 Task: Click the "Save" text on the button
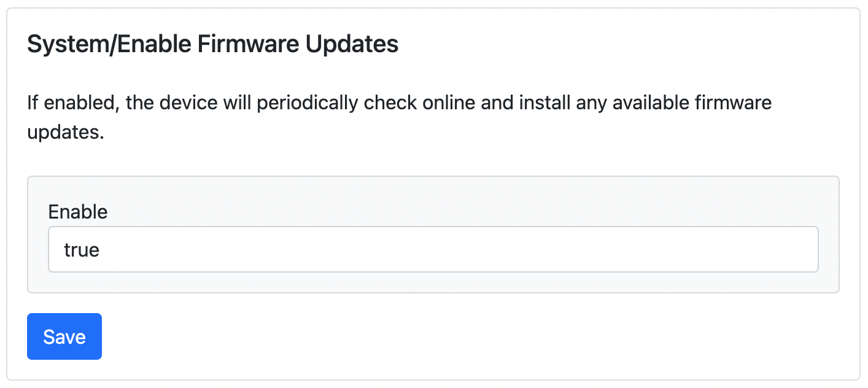click(64, 337)
